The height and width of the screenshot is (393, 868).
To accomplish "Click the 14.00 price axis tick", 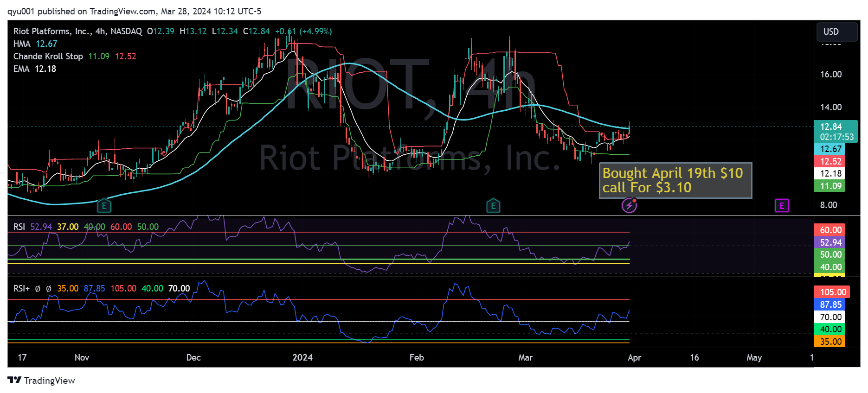I will tap(830, 107).
